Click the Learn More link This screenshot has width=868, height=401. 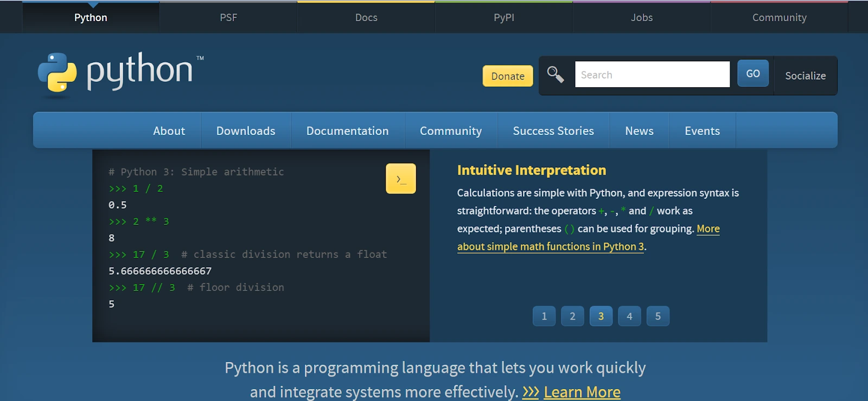point(582,392)
